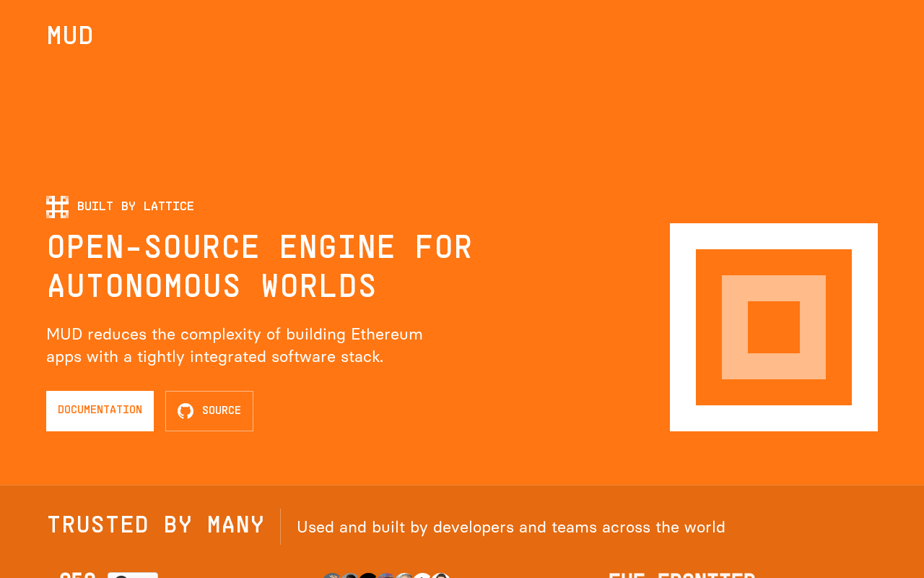Click the concentric squares MUD graphic

pos(774,327)
